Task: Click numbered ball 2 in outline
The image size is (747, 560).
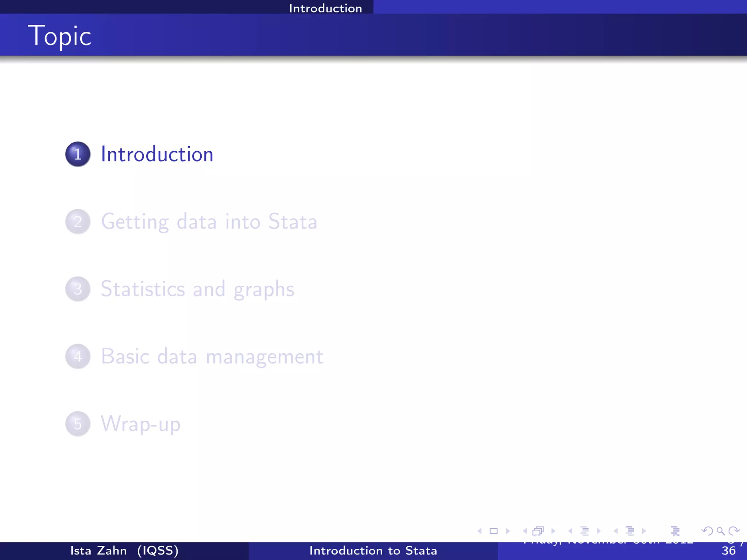Action: [x=78, y=222]
